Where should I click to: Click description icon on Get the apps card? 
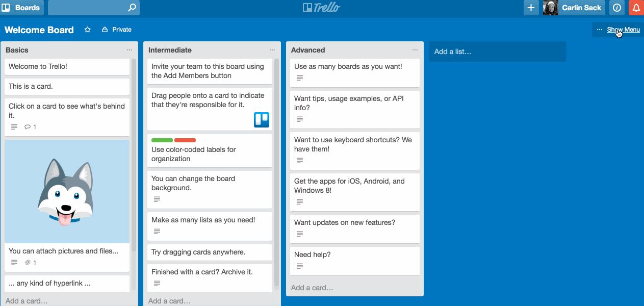tap(300, 202)
